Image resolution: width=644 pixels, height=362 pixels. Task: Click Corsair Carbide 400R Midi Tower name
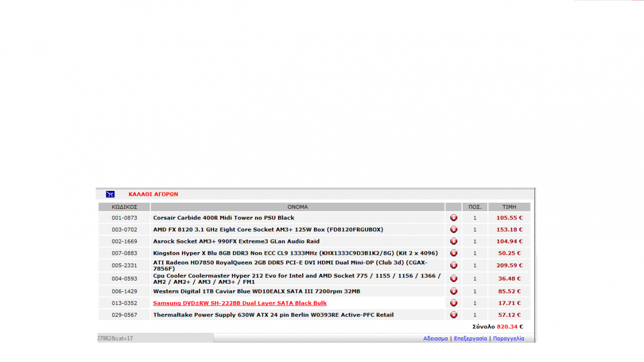224,218
